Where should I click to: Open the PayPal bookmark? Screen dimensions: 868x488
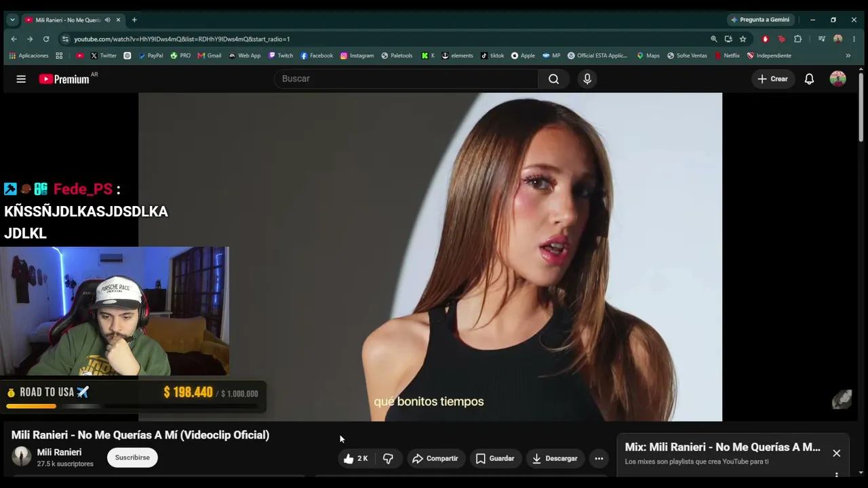[151, 56]
